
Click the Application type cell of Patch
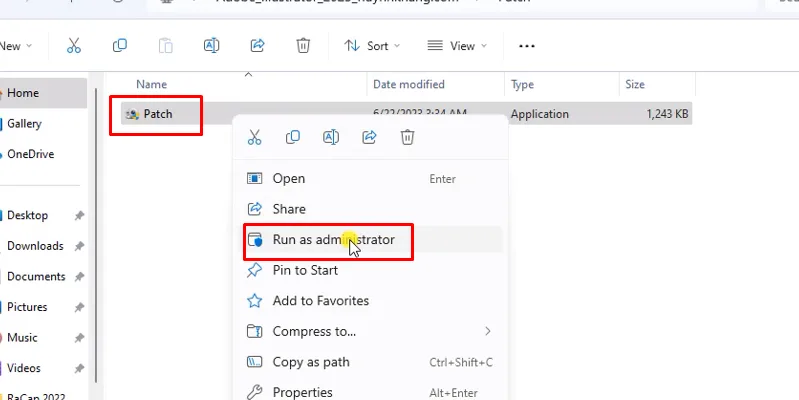point(540,114)
